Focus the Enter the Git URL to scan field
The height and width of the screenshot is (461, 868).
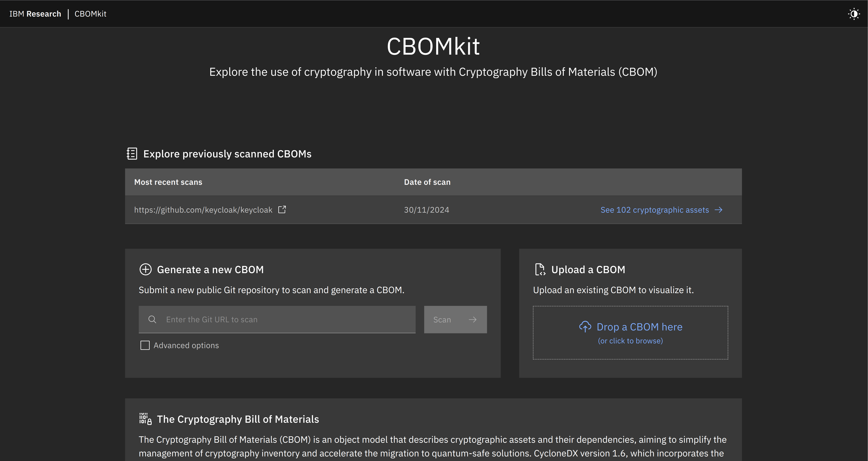pos(277,320)
